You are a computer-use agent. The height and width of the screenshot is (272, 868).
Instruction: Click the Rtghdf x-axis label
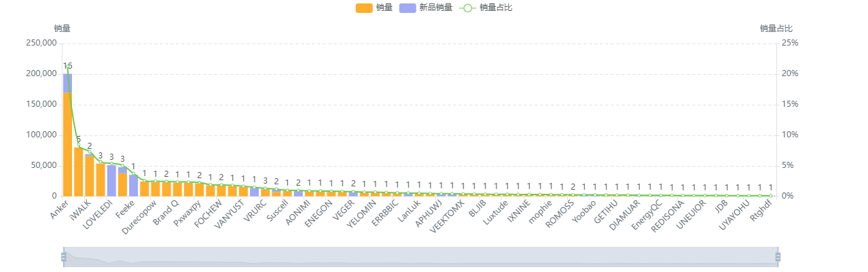[x=761, y=212]
